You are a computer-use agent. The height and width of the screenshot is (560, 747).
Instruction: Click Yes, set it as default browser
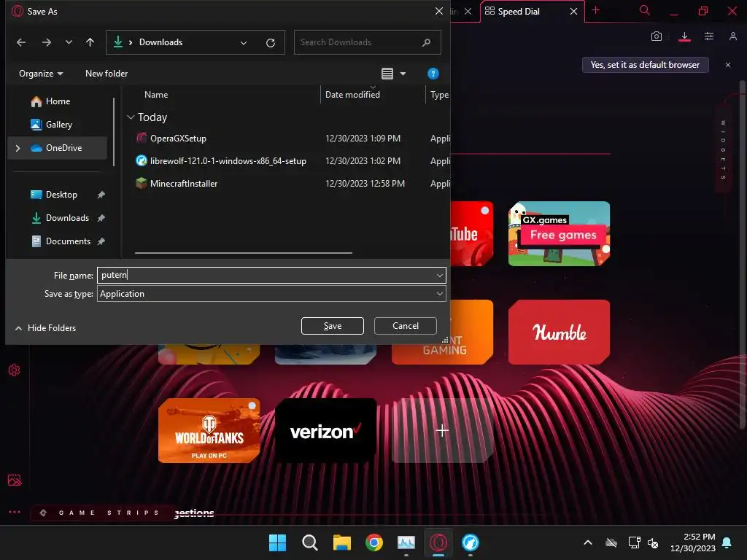[x=645, y=65]
